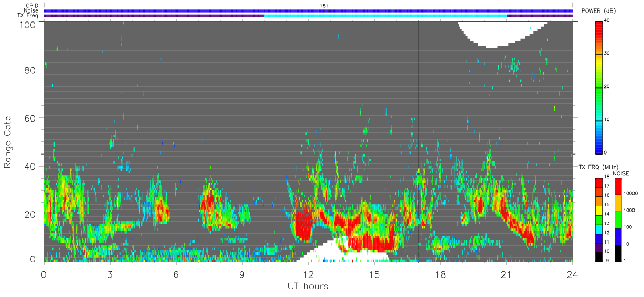This screenshot has height=297, width=644.
Task: Click the 100 label on the Range Gate axis
Action: coord(27,24)
